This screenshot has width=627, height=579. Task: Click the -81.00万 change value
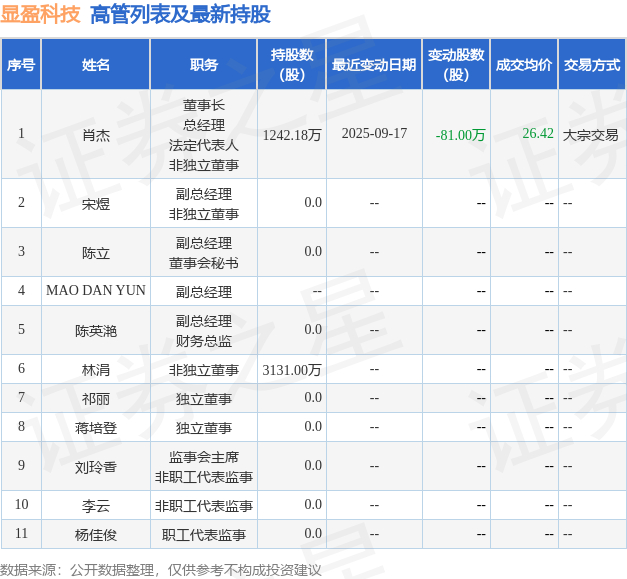coord(460,135)
